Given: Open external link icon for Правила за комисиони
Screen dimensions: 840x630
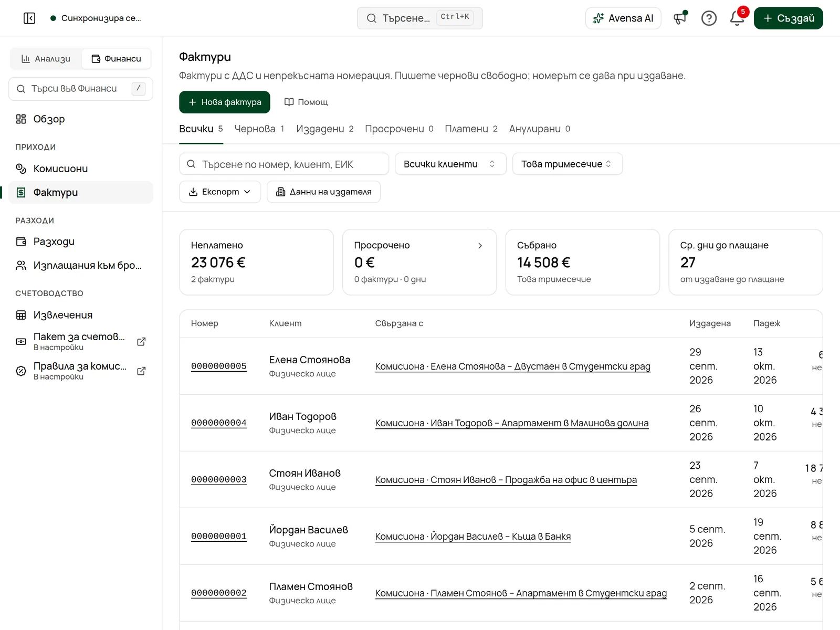Looking at the screenshot, I should (141, 371).
